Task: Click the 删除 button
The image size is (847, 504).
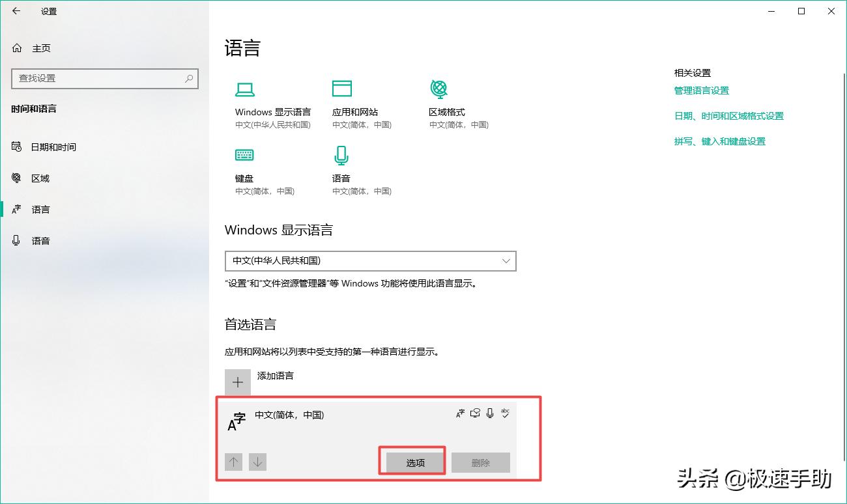Action: point(481,462)
